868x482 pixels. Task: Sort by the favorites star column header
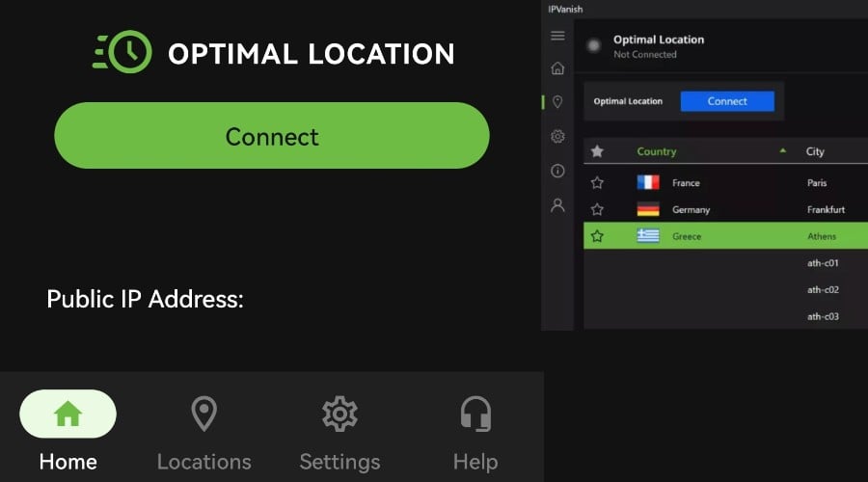pos(597,151)
